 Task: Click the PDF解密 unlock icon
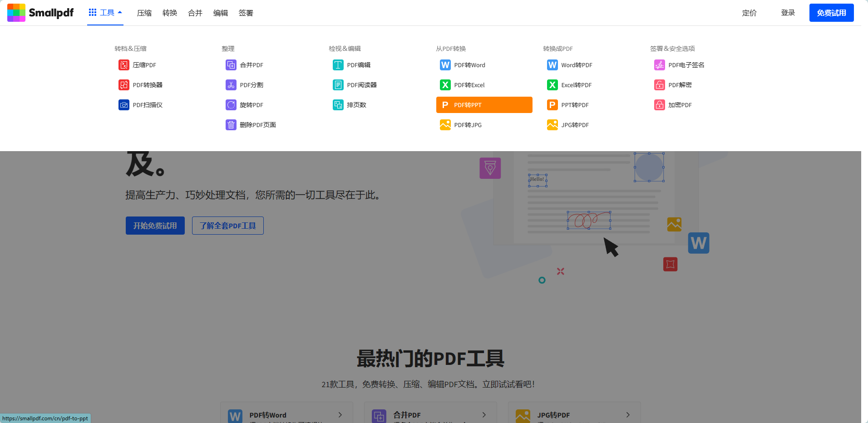(x=660, y=85)
